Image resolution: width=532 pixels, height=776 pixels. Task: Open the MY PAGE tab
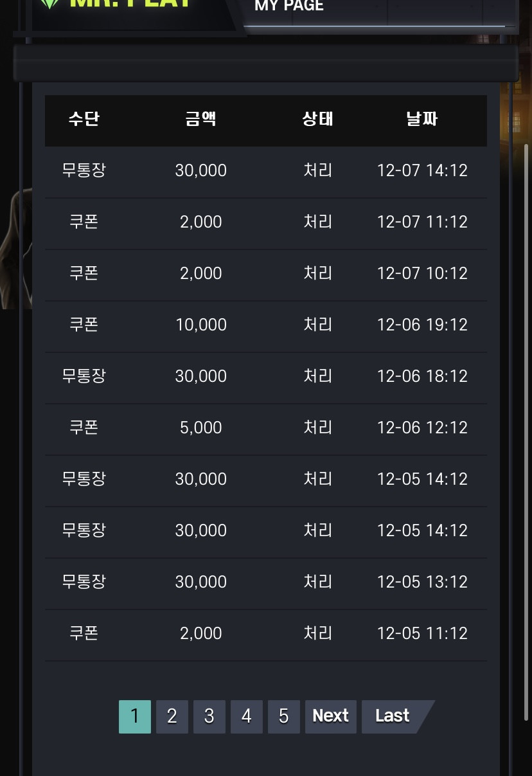289,6
